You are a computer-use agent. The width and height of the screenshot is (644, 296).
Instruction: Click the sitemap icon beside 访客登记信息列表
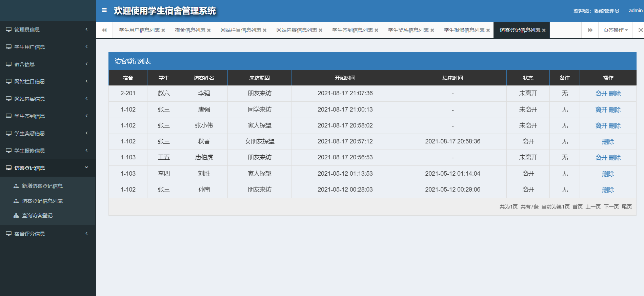pyautogui.click(x=16, y=201)
